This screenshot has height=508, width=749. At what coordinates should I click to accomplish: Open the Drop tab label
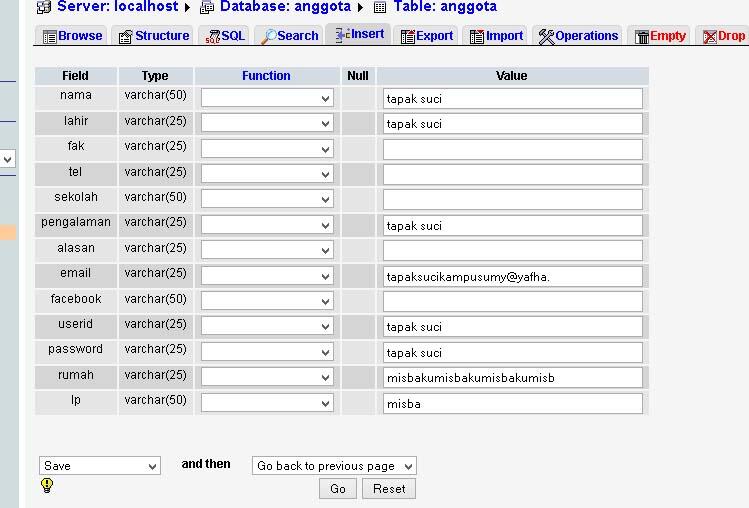click(x=731, y=36)
